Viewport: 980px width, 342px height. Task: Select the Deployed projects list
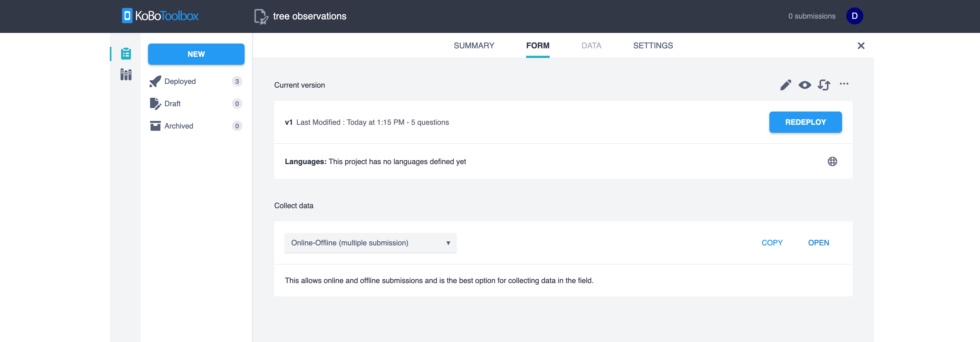(180, 82)
